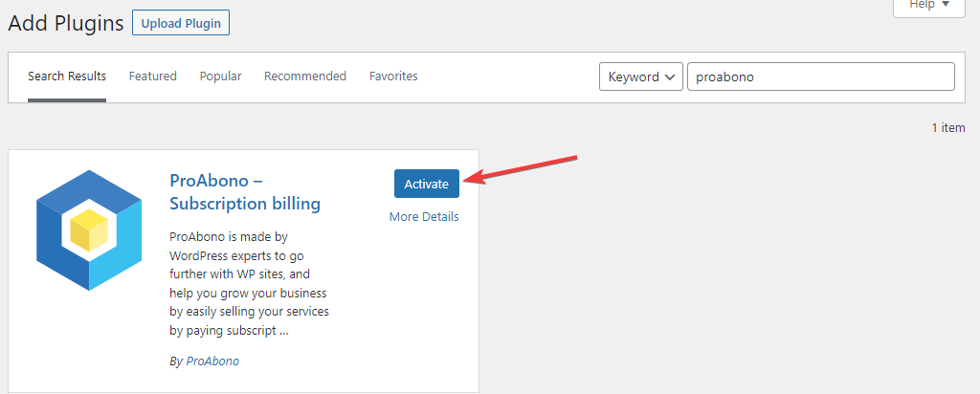This screenshot has width=980, height=394.
Task: Click the ProAbono plugin description text
Action: pos(249,283)
